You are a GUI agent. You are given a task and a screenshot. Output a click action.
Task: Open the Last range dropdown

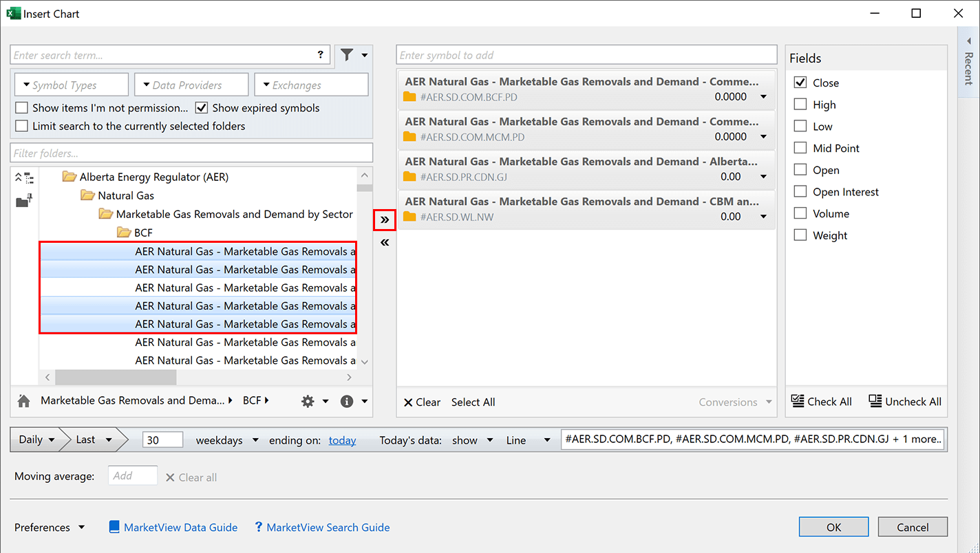tap(94, 440)
